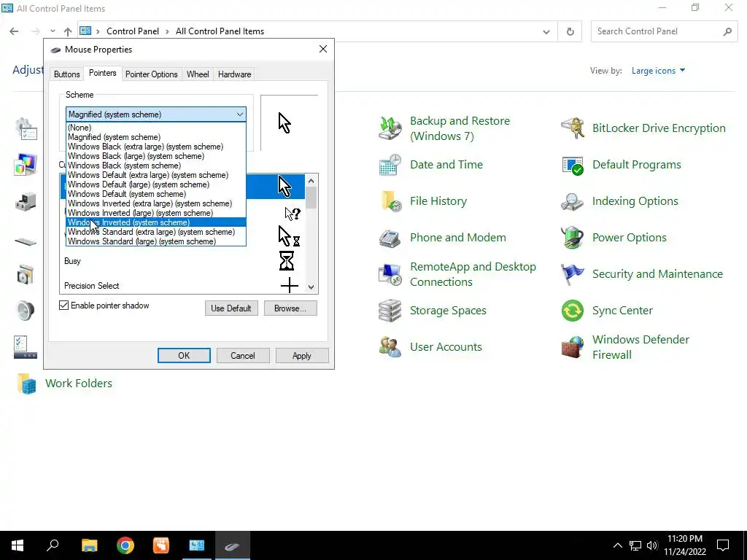Click the pointer list scrollbar thumb
Screen dimensions: 747x560
[x=311, y=198]
